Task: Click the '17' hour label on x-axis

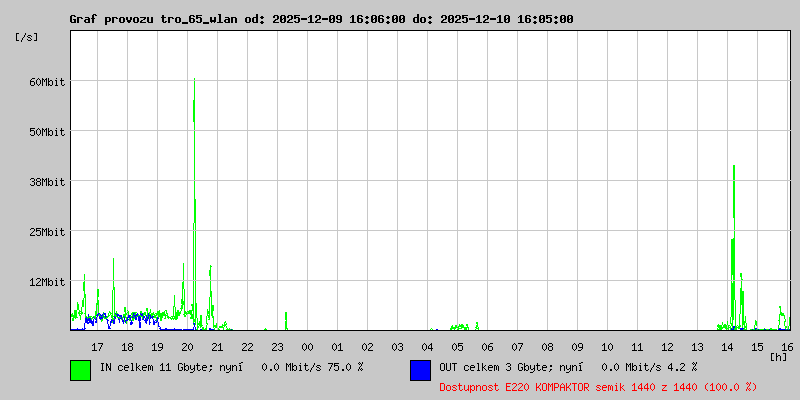Action: tap(97, 347)
